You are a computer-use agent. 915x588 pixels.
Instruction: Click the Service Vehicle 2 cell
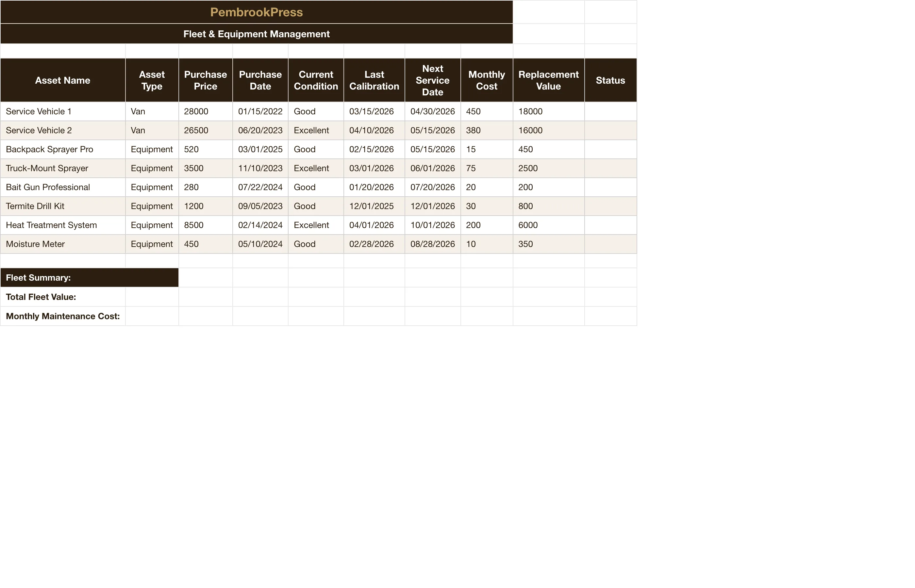click(63, 131)
